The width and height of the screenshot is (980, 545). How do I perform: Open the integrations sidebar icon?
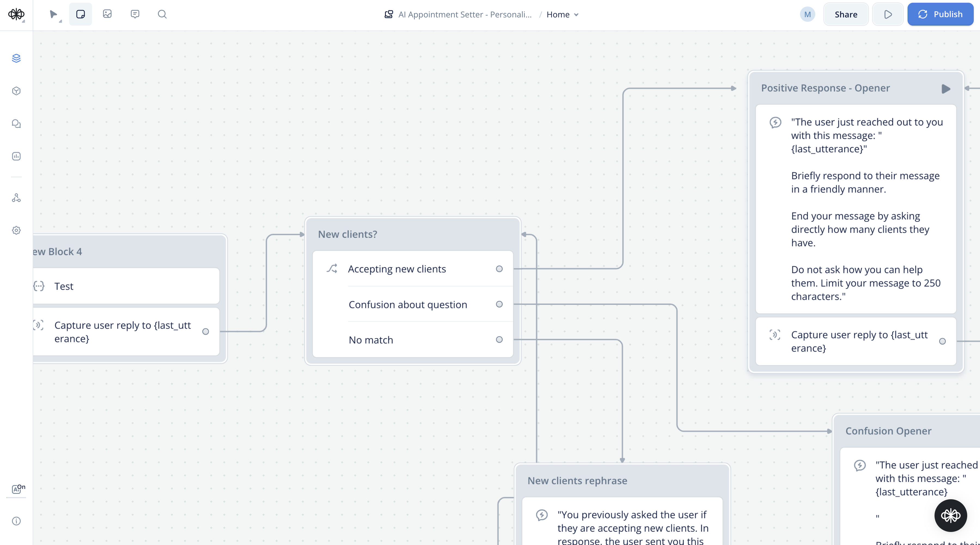(x=16, y=198)
